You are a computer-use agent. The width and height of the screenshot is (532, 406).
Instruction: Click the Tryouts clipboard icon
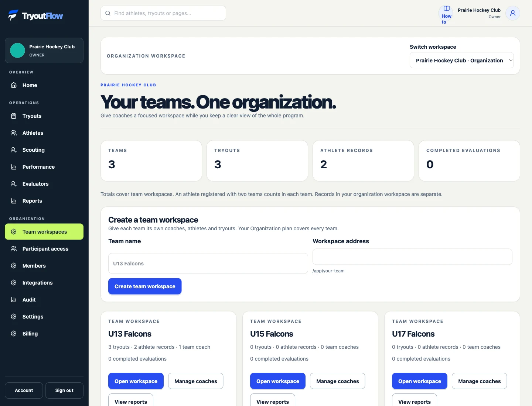pyautogui.click(x=14, y=116)
